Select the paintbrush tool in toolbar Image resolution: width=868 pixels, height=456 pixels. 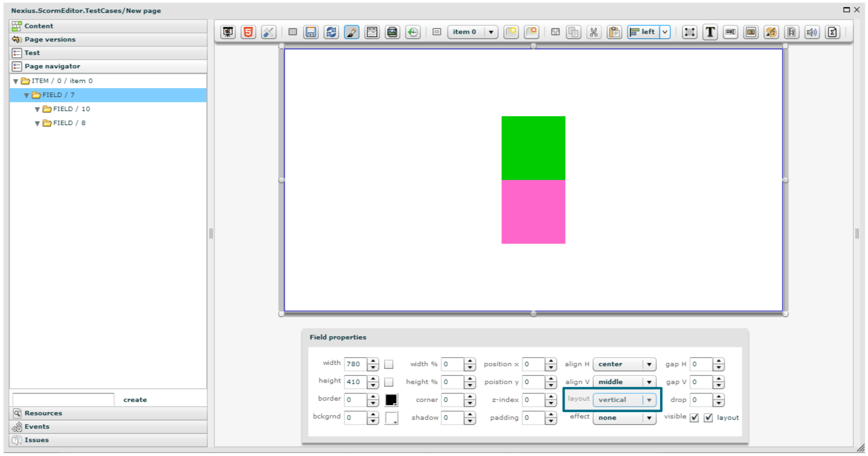tap(351, 32)
